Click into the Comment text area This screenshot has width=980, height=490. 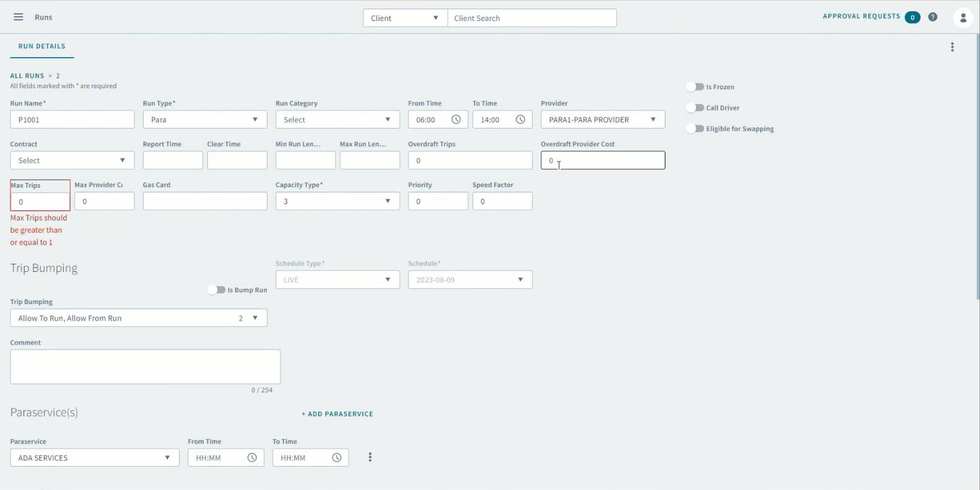[x=145, y=367]
